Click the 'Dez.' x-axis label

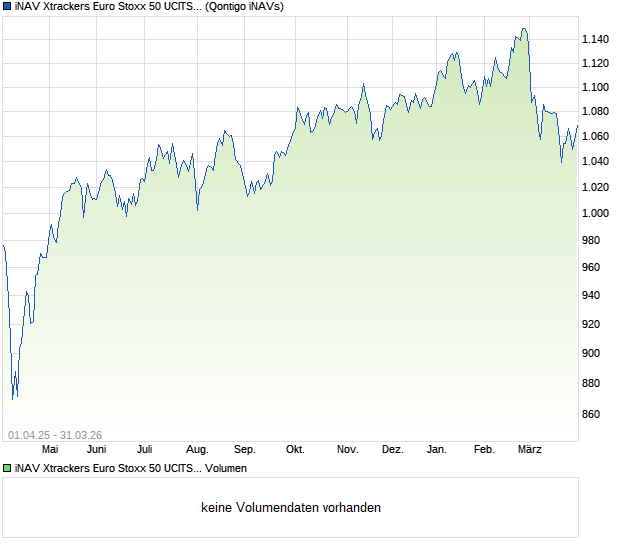(x=393, y=450)
